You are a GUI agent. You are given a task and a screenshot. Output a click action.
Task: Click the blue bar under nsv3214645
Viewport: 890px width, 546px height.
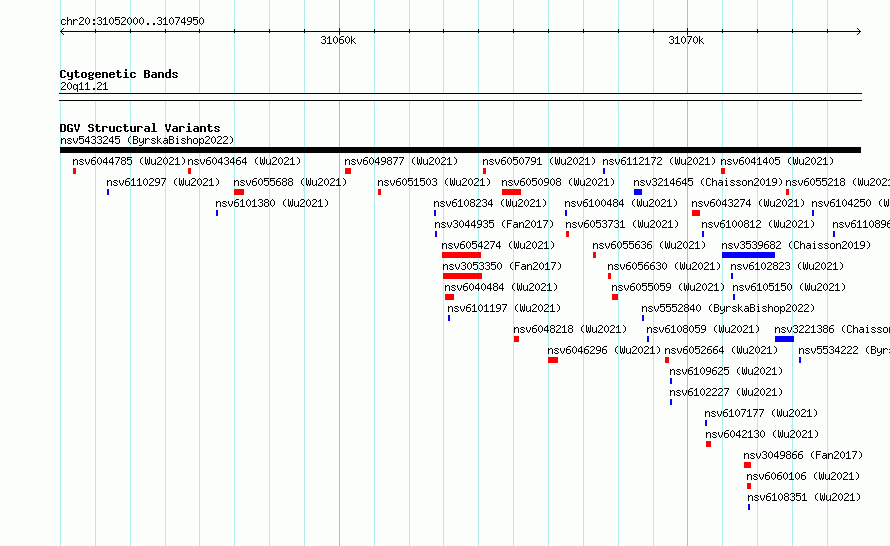638,192
